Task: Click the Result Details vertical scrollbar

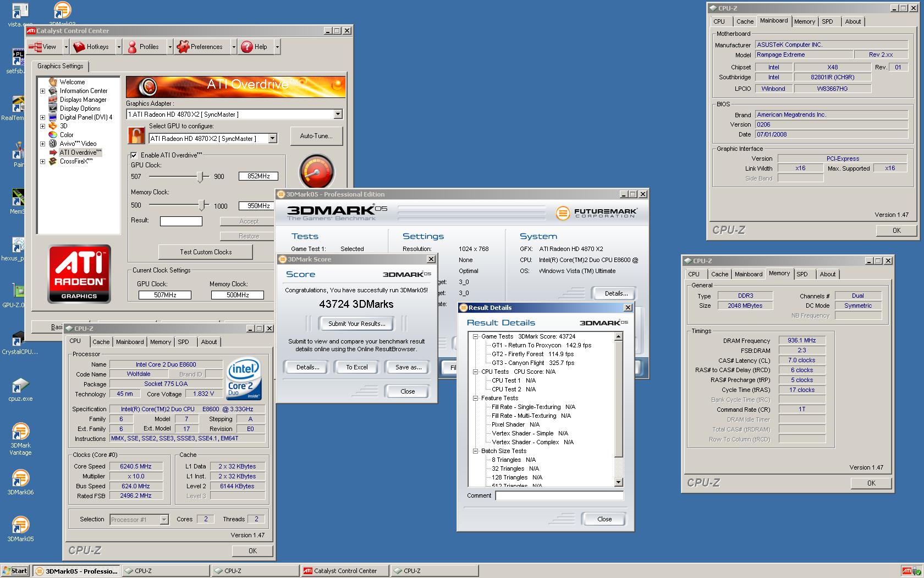Action: (619, 409)
